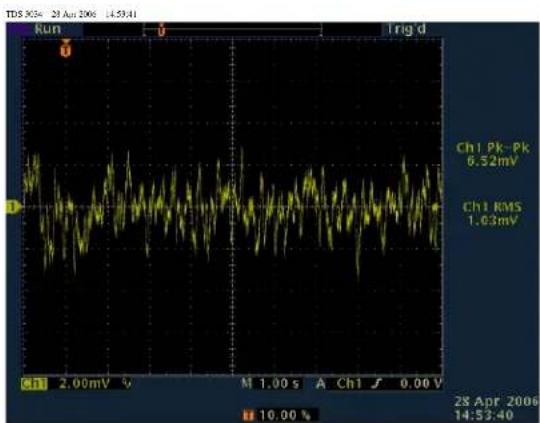Select the Ch1 channel badge at bottom

pyautogui.click(x=34, y=384)
